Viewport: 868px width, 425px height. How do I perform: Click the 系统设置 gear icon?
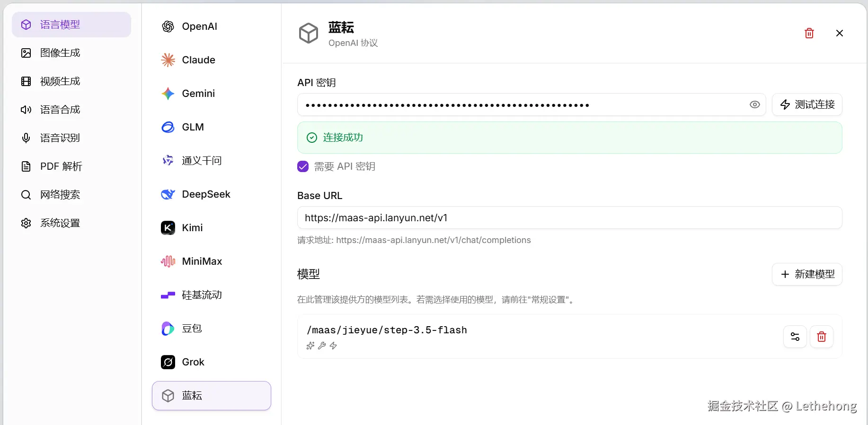tap(26, 223)
